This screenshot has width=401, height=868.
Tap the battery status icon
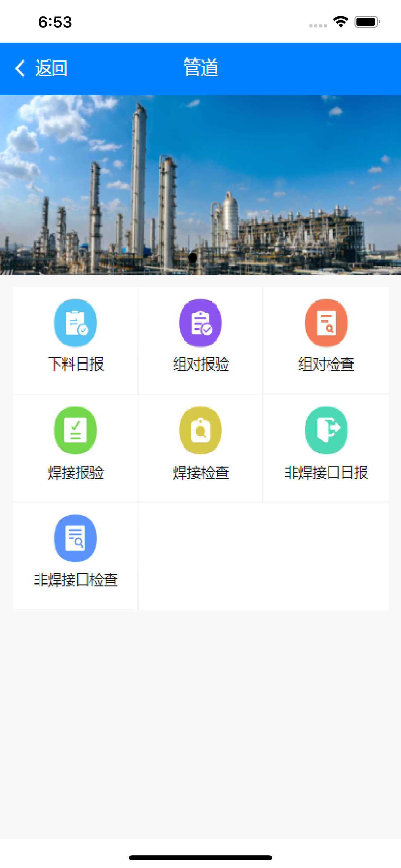pos(367,22)
